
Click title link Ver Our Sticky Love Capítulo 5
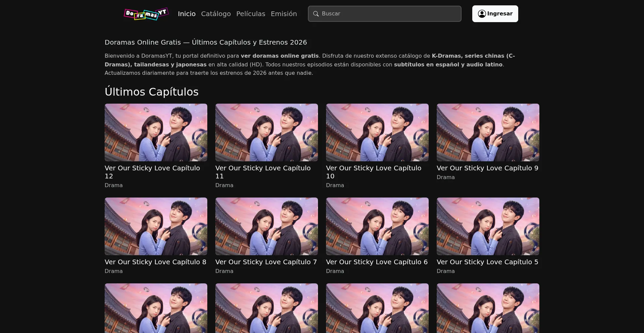(x=487, y=262)
